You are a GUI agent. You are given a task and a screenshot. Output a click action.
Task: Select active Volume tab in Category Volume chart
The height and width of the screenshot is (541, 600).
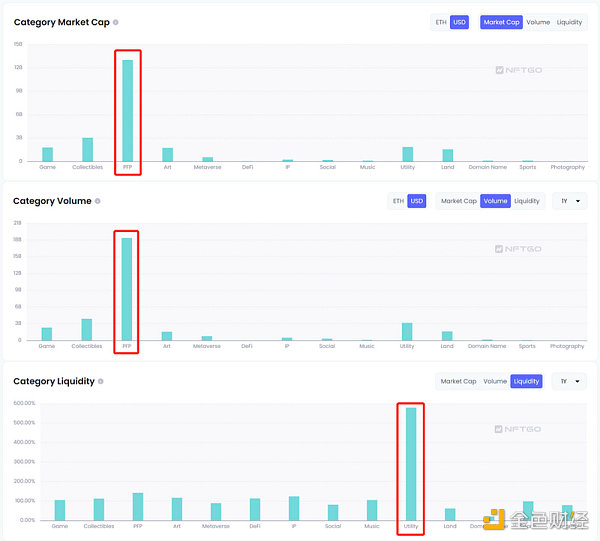(495, 201)
